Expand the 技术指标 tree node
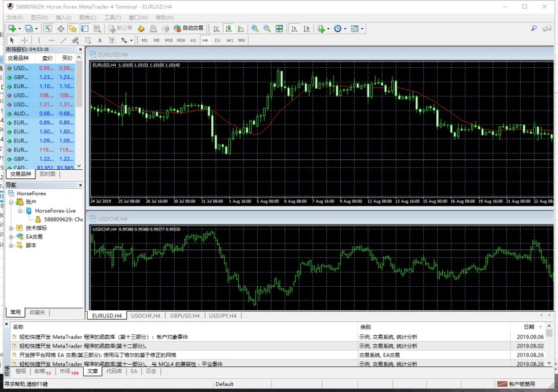 [x=11, y=228]
